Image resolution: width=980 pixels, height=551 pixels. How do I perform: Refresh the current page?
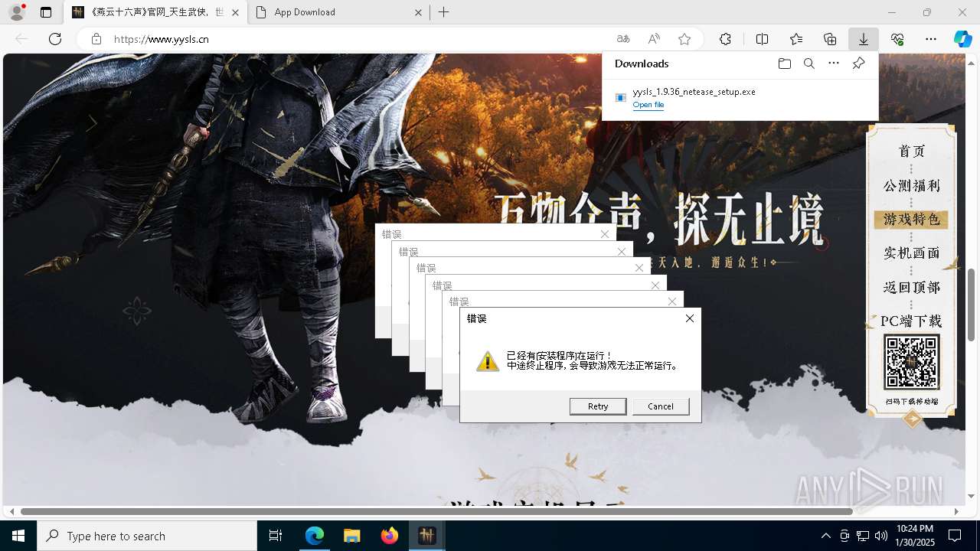click(x=55, y=39)
